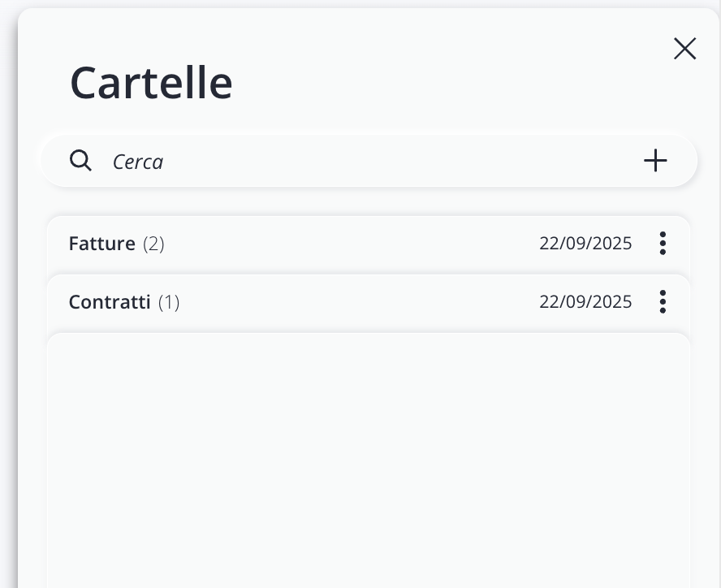Open the Fatture folder

[x=102, y=244]
